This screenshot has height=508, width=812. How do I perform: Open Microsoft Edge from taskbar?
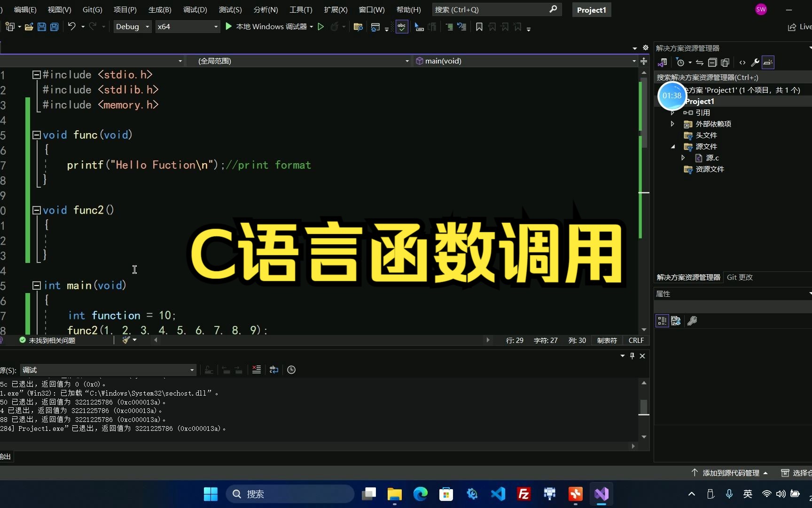point(421,494)
